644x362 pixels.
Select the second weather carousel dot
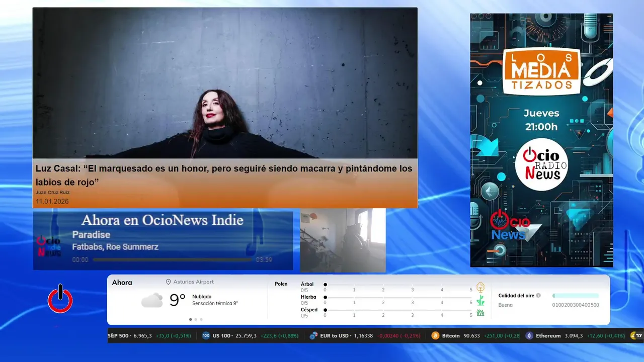(x=196, y=319)
